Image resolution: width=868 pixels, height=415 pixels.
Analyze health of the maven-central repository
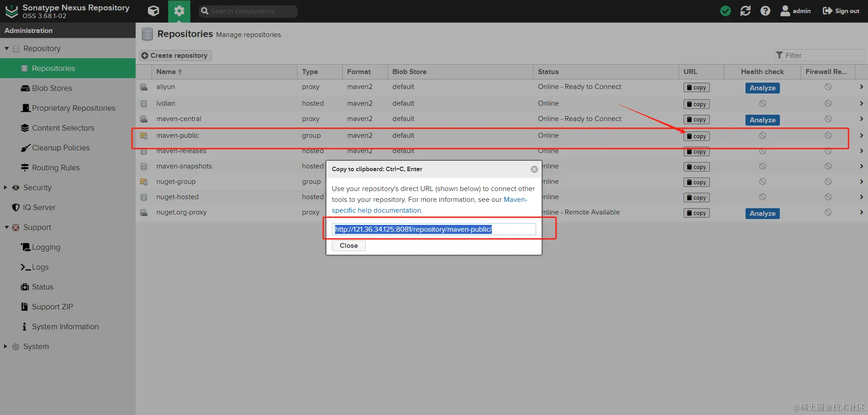tap(762, 120)
